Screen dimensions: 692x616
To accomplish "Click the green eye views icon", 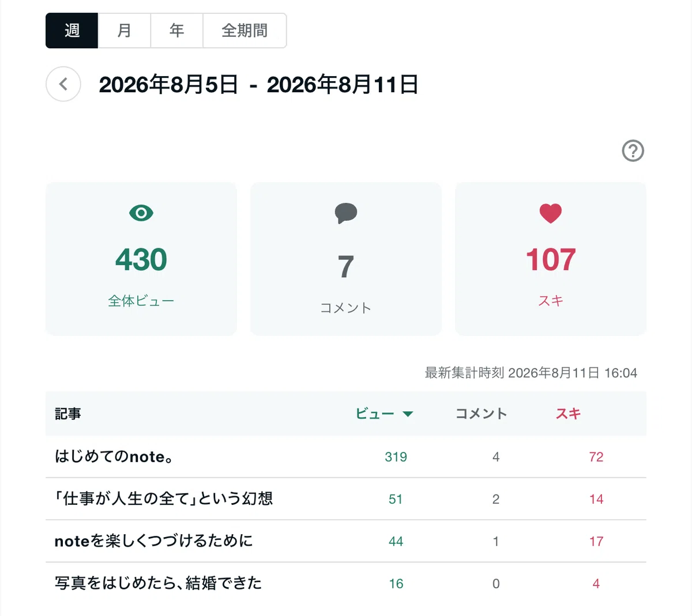I will 141,213.
